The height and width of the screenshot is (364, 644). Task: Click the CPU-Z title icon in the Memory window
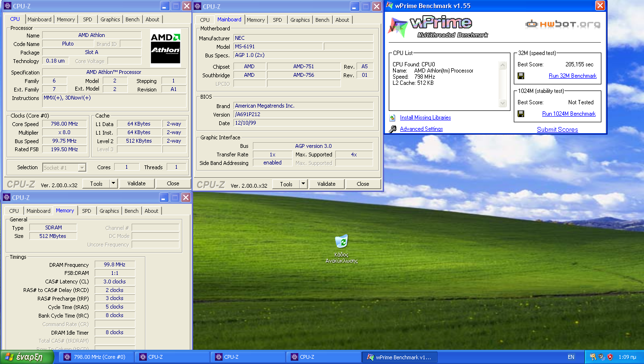[7, 198]
